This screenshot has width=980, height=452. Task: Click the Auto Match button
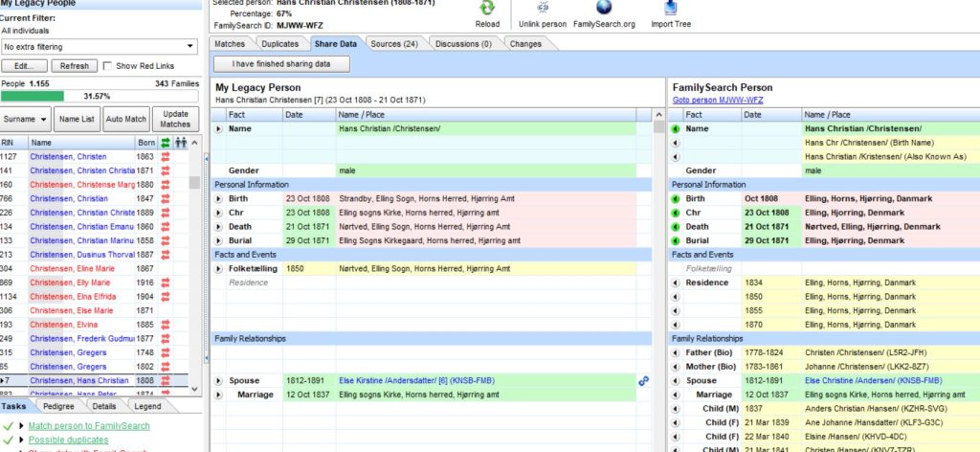pyautogui.click(x=126, y=119)
